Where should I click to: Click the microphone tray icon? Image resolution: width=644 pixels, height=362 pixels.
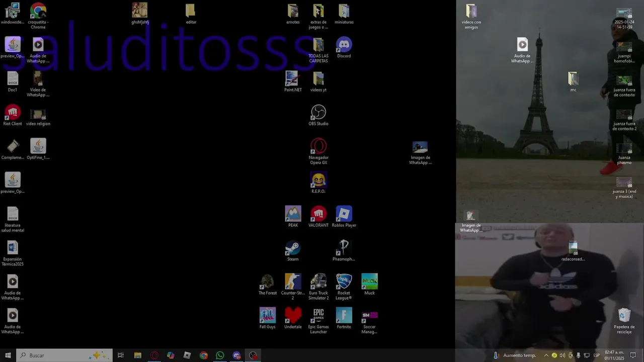pos(579,355)
